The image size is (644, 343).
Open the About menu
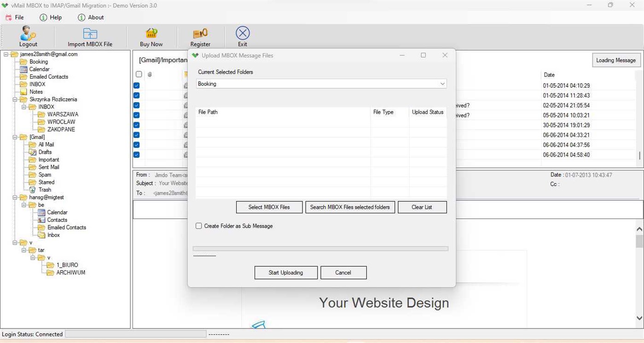(x=91, y=17)
